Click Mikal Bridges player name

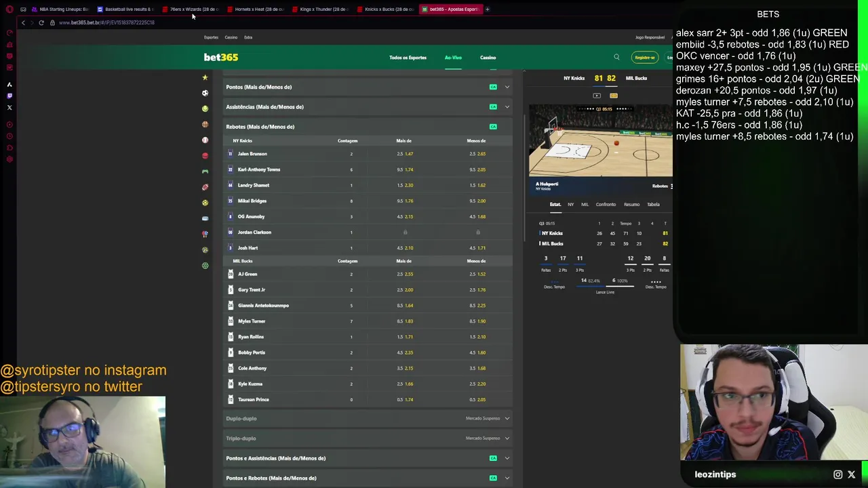pos(252,201)
